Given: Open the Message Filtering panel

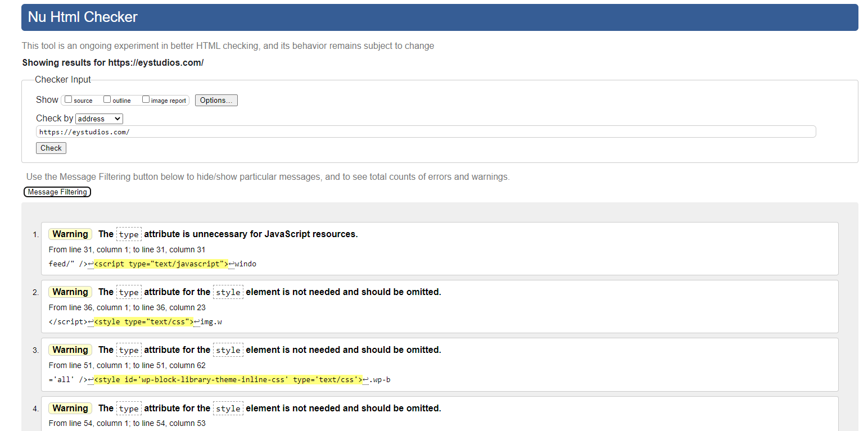Looking at the screenshot, I should tap(57, 192).
